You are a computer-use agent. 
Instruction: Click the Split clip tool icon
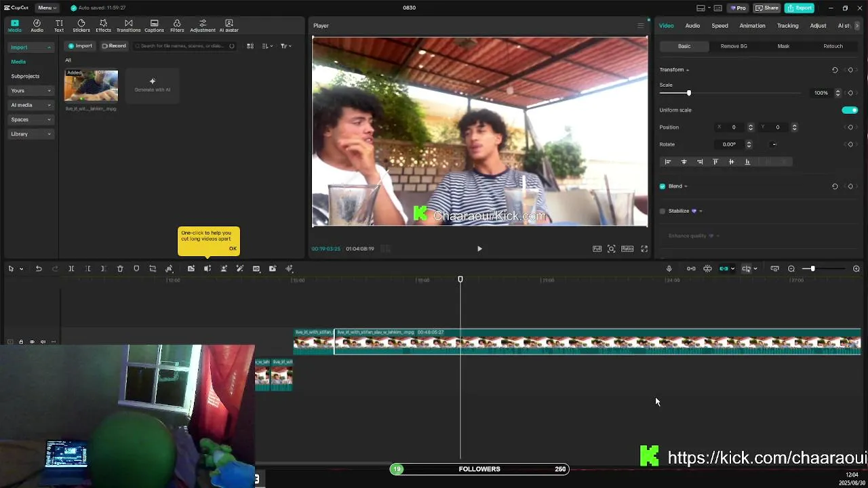pos(71,269)
